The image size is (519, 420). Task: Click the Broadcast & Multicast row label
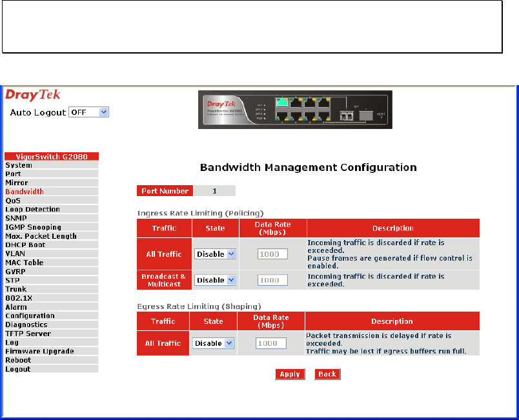164,280
